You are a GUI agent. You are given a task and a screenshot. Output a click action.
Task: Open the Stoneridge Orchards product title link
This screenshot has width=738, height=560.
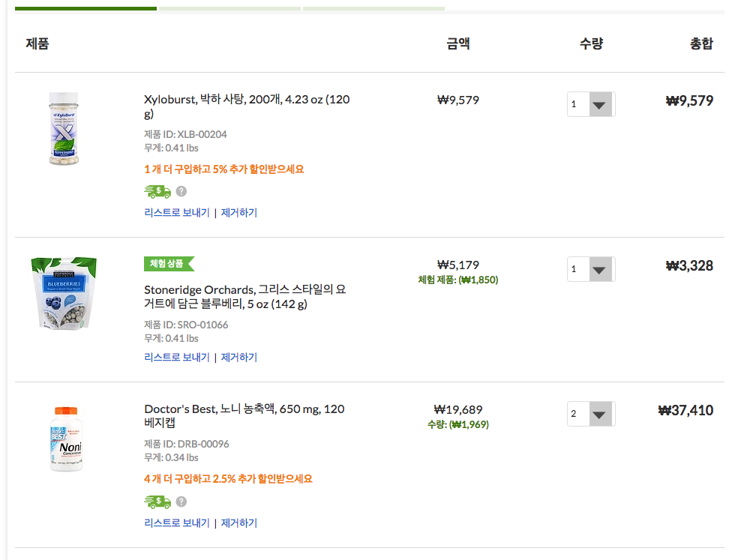click(244, 297)
